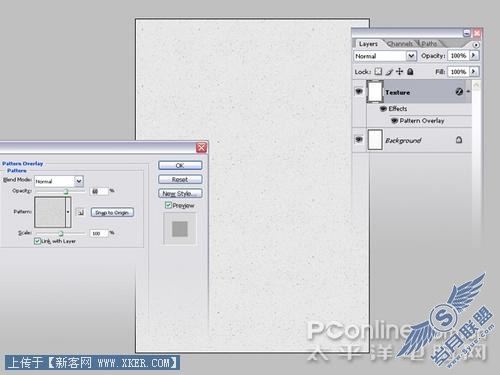The height and width of the screenshot is (375, 500).
Task: Switch to the Layers tab
Action: tap(368, 44)
